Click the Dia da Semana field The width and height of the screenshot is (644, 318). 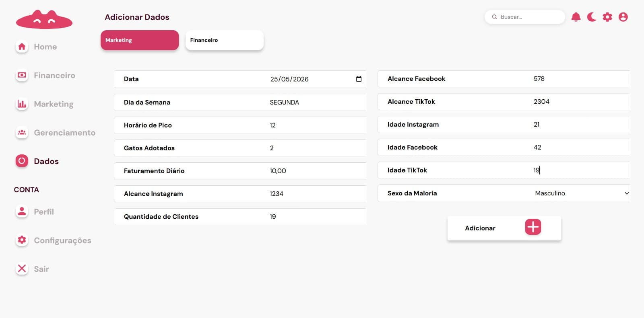[240, 102]
